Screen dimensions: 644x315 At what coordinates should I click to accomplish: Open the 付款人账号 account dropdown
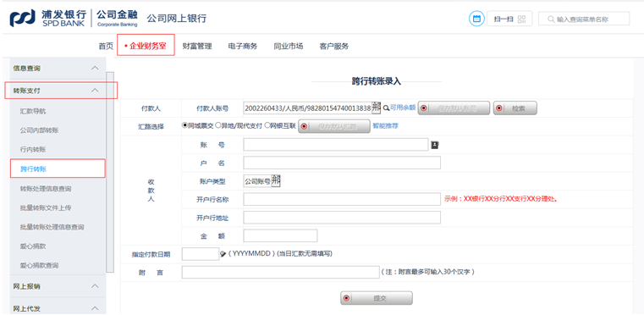coord(377,108)
